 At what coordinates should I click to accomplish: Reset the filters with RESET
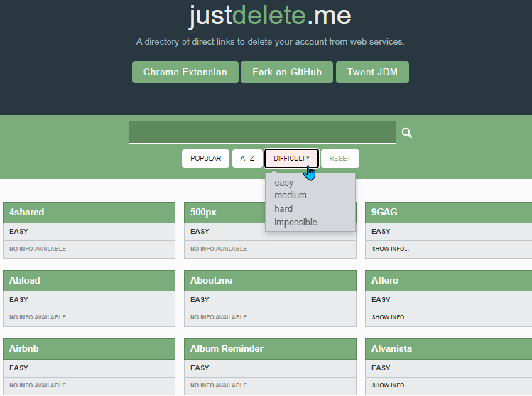coord(340,159)
